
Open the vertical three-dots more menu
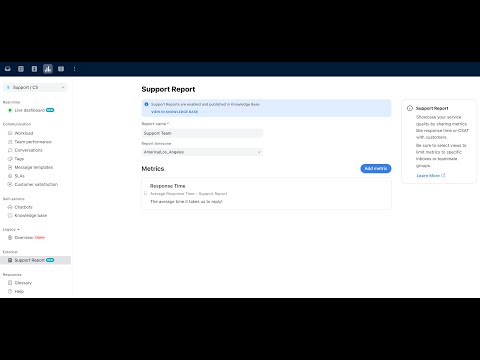(74, 69)
